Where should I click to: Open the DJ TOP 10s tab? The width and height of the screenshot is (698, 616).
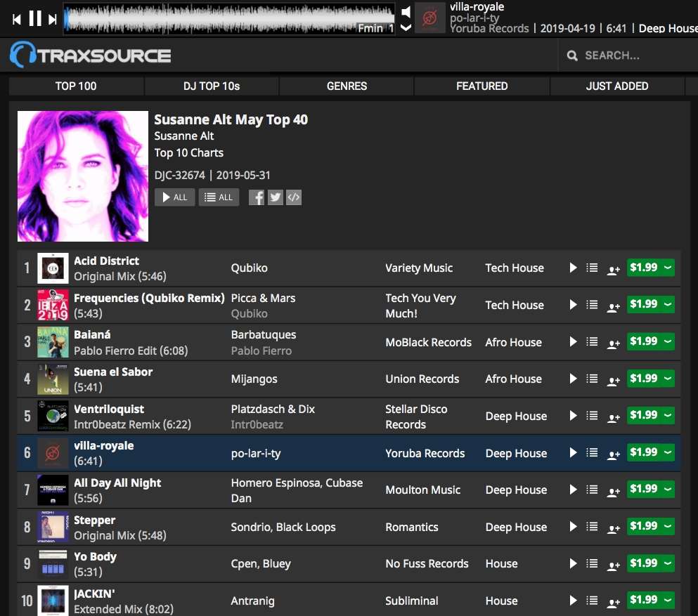pos(212,86)
